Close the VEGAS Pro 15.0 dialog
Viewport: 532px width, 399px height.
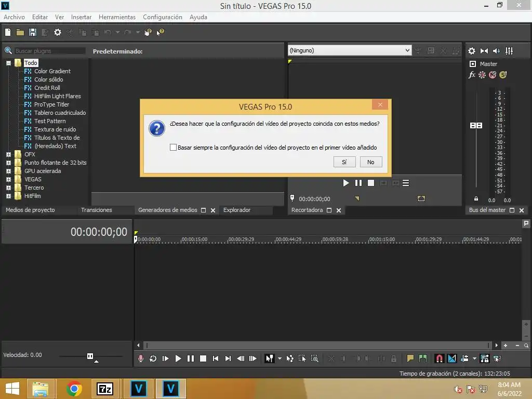pyautogui.click(x=380, y=105)
